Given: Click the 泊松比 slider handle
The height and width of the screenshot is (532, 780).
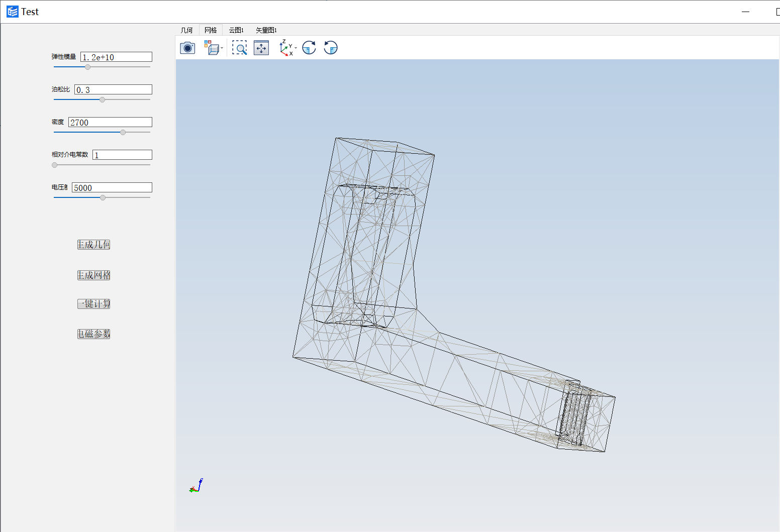Looking at the screenshot, I should 102,99.
